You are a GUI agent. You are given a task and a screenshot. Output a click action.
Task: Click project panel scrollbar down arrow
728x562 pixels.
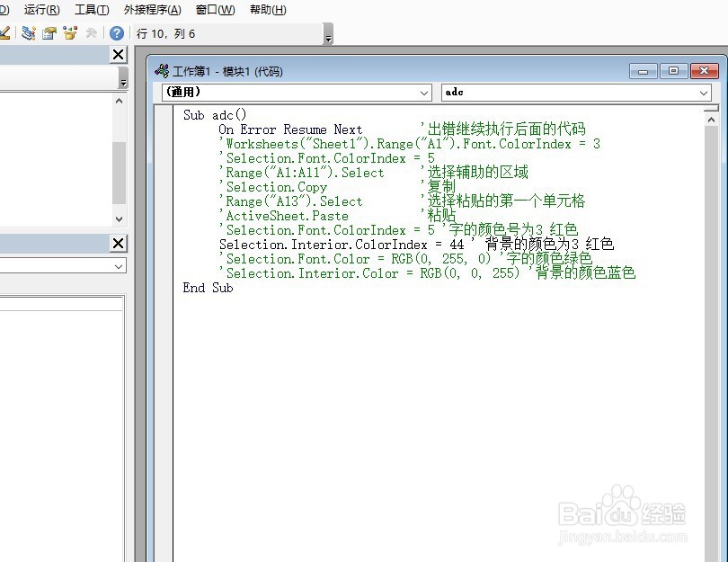119,219
